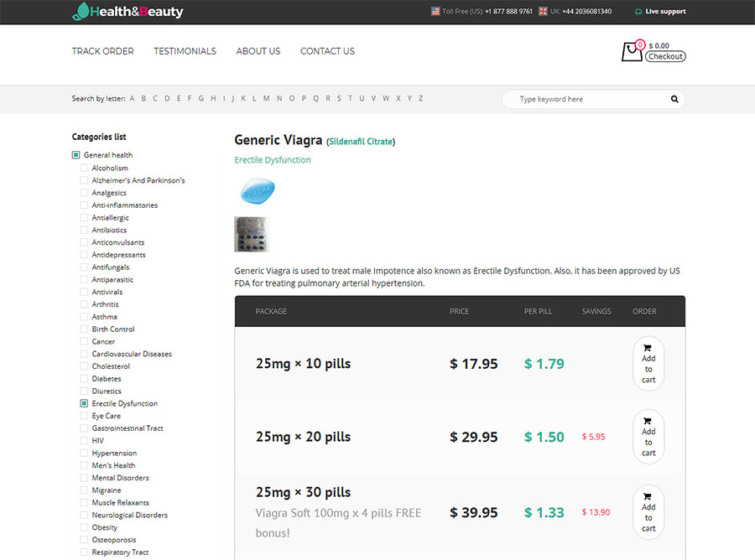Click the UK flag icon
This screenshot has width=755, height=560.
click(x=543, y=11)
